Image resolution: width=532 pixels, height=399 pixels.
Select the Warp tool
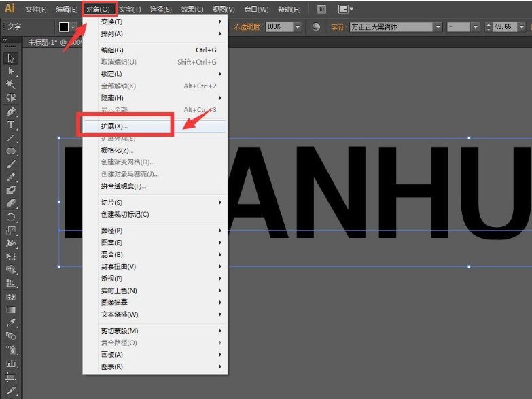pos(11,243)
